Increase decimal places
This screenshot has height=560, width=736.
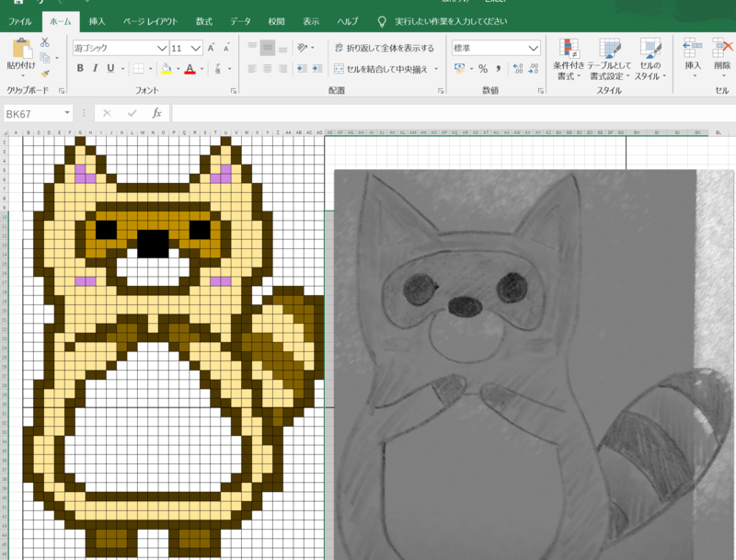click(518, 68)
